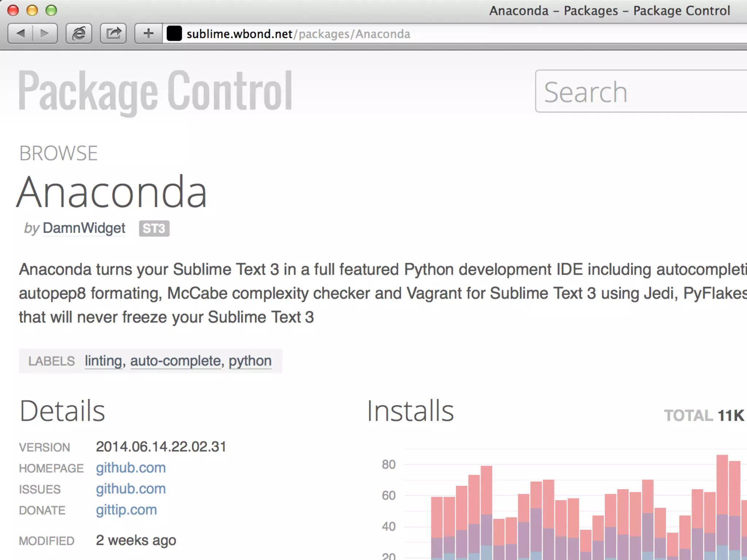Click the Installs heading
This screenshot has height=560, width=747.
(x=410, y=411)
